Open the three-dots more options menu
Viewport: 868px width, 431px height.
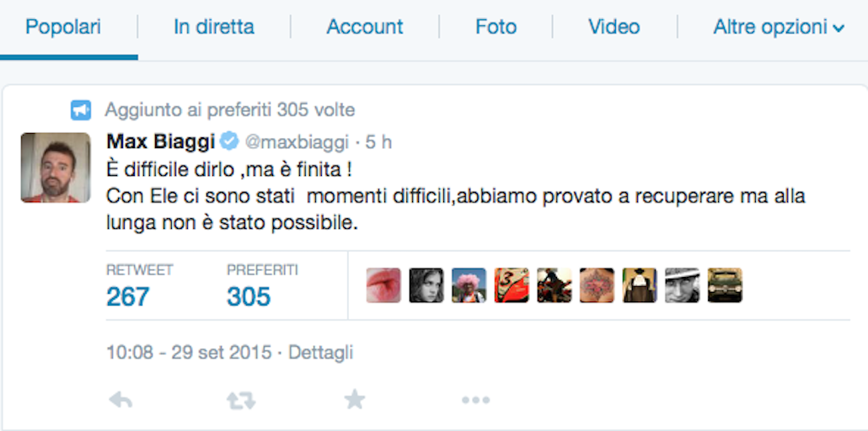click(x=475, y=401)
